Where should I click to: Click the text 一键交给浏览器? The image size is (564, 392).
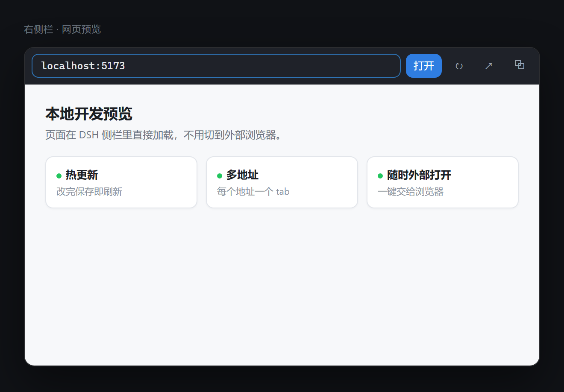[411, 192]
